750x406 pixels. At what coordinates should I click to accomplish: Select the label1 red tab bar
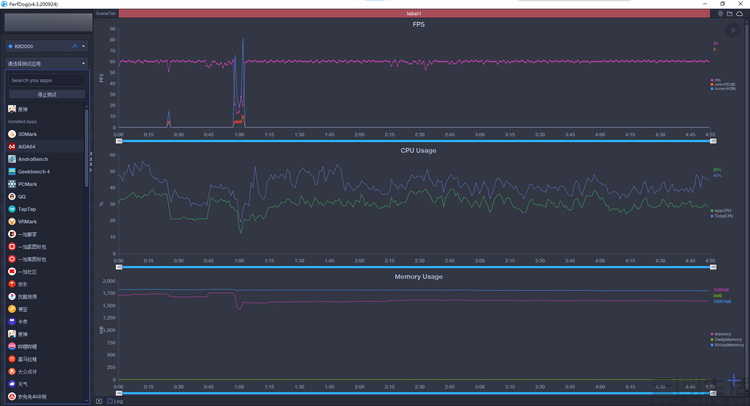pyautogui.click(x=414, y=13)
